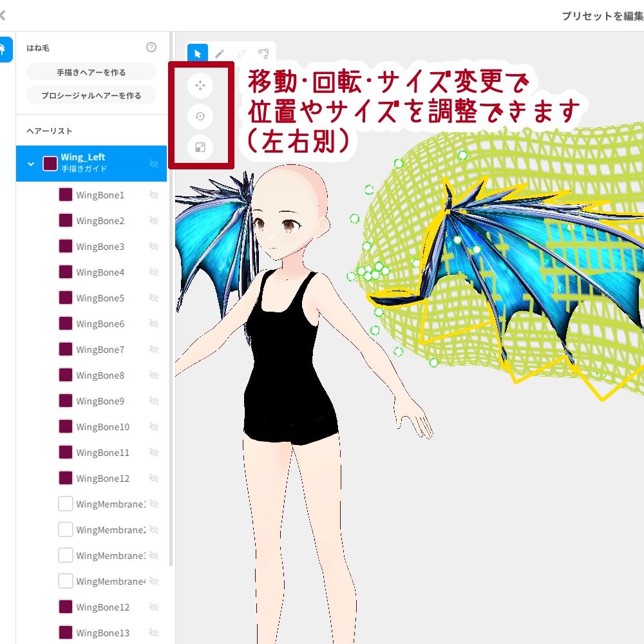Toggle visibility of Wing_Left guide

pos(153,163)
